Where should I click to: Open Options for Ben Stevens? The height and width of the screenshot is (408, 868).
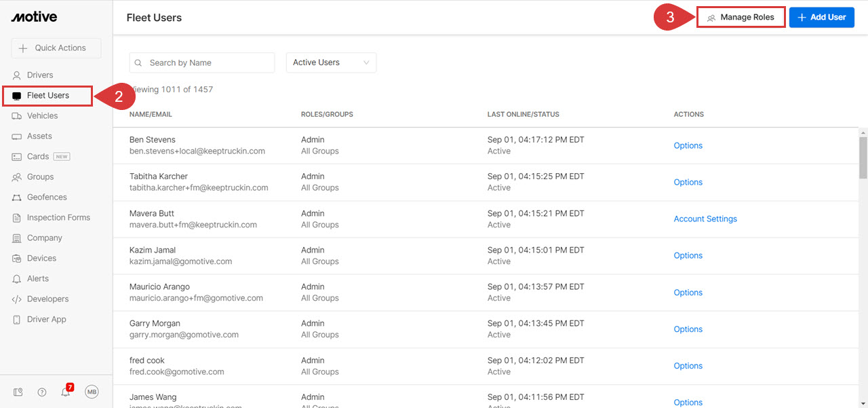click(688, 145)
